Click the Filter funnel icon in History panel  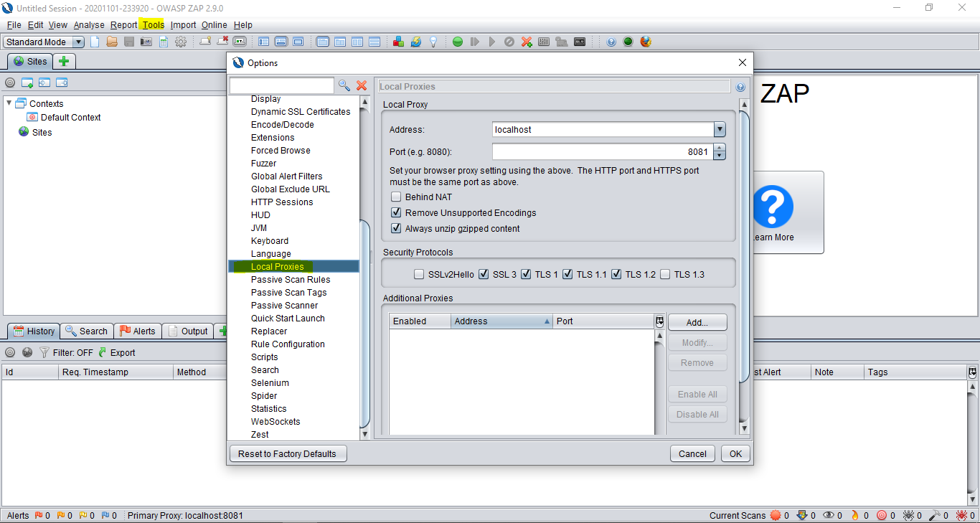44,352
